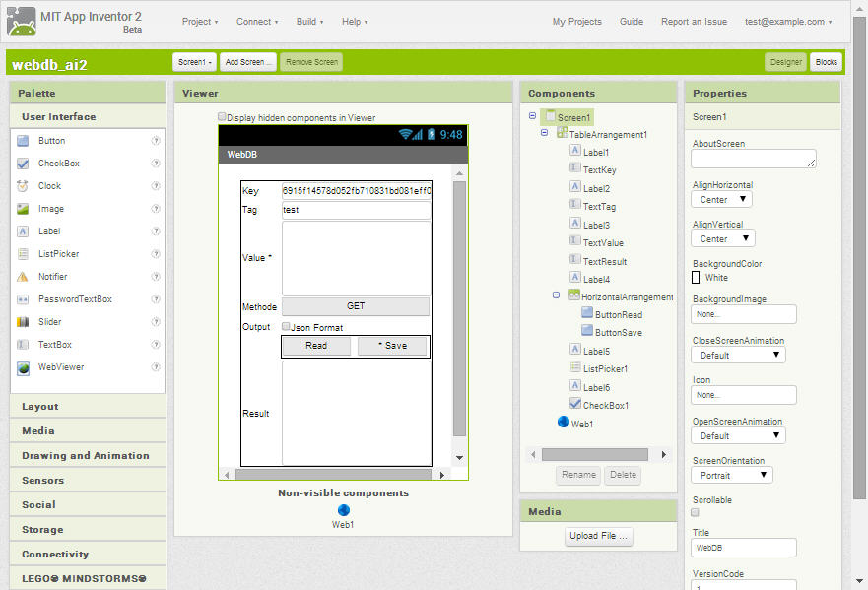Click the Label1 icon in Components tree

click(x=575, y=150)
